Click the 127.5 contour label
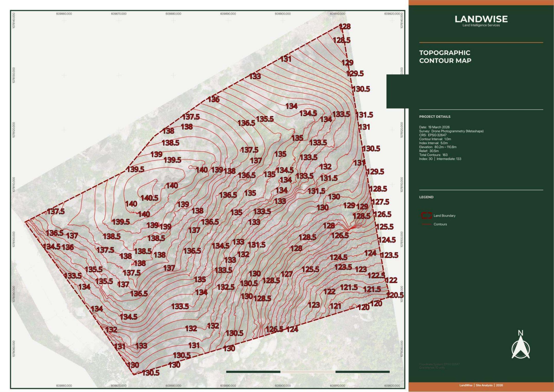The height and width of the screenshot is (392, 554). 380,202
